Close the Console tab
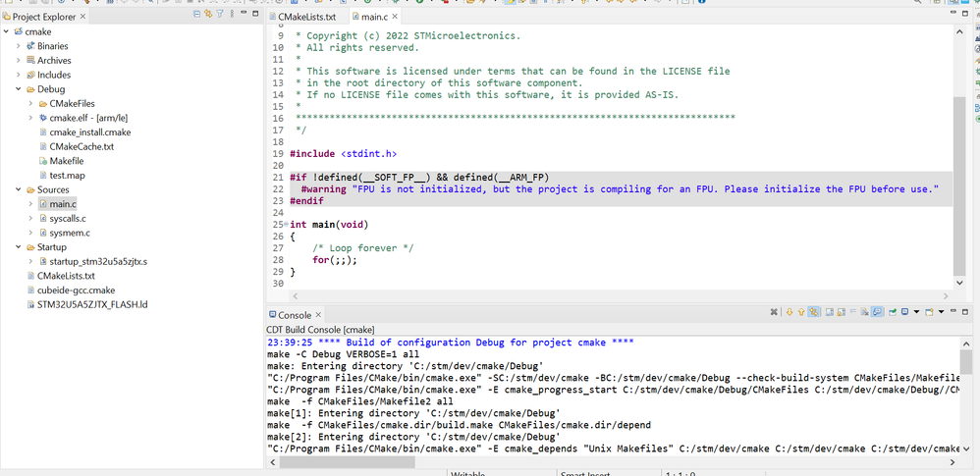The width and height of the screenshot is (980, 476). click(318, 315)
